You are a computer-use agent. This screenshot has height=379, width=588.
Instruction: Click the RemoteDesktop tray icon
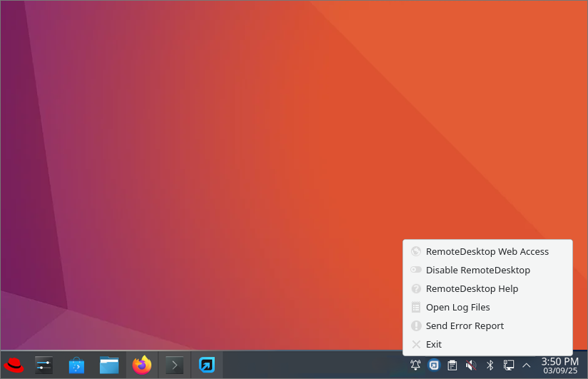click(x=433, y=365)
